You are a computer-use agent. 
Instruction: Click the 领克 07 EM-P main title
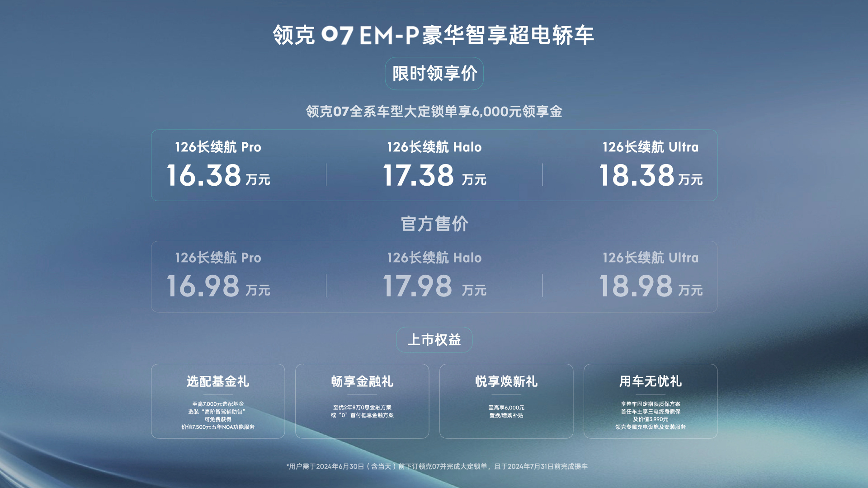tap(434, 35)
